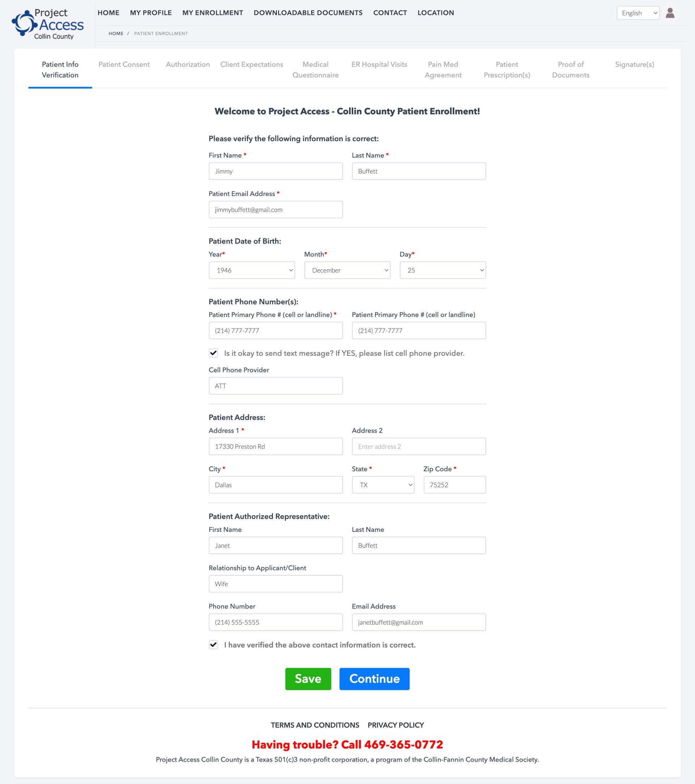This screenshot has height=784, width=695.
Task: Click the Zip Code field
Action: [455, 485]
